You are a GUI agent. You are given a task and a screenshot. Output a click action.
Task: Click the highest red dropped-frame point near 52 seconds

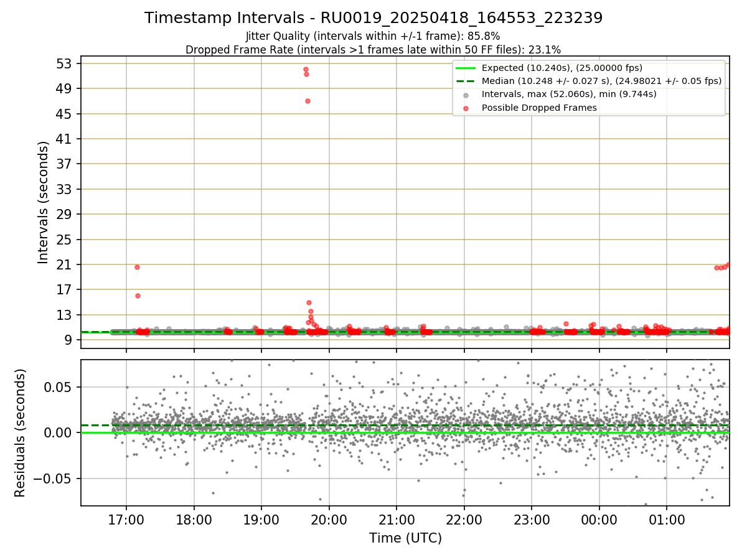point(306,69)
